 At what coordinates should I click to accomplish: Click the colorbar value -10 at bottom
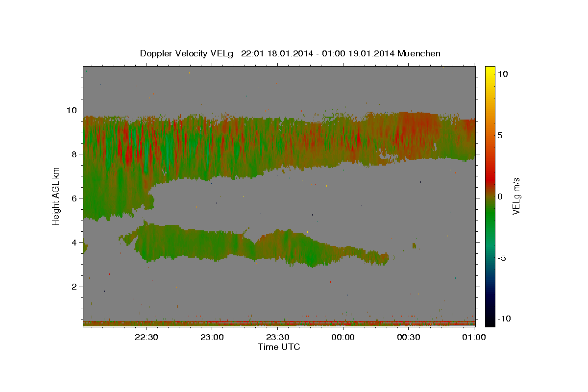click(503, 318)
